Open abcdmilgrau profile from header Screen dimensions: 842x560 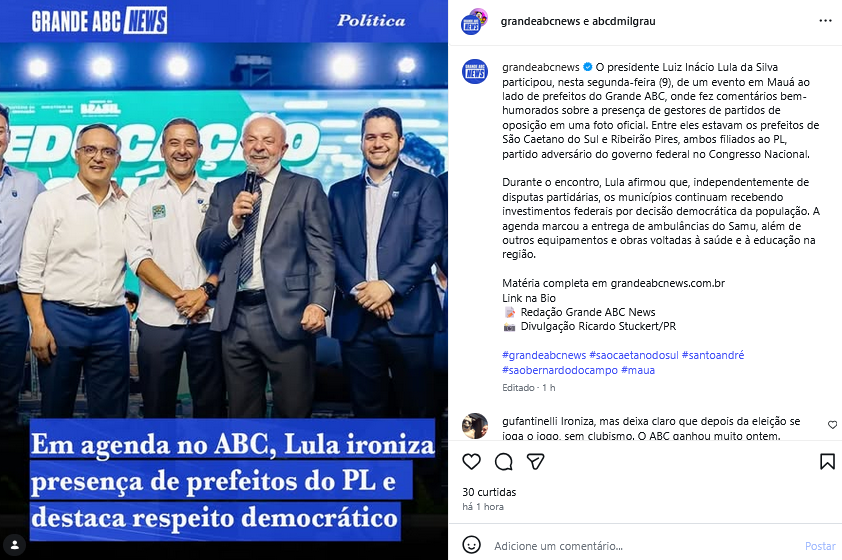coord(624,21)
